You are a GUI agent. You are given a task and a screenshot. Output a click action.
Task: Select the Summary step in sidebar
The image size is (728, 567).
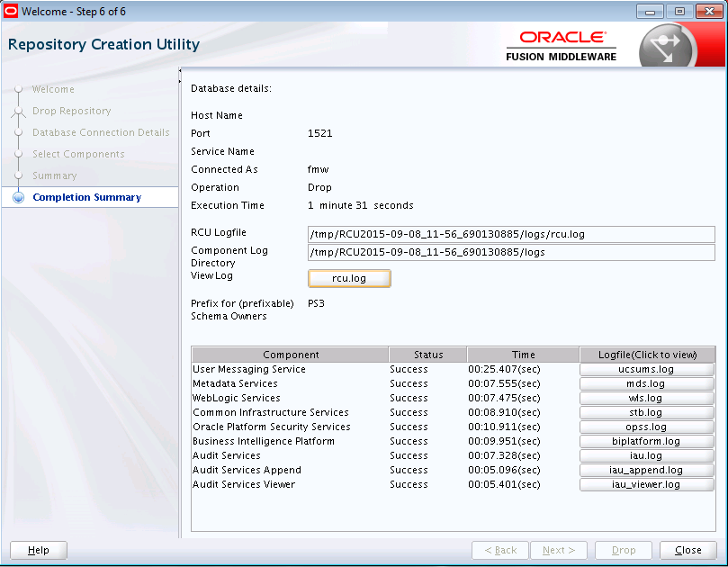[54, 175]
